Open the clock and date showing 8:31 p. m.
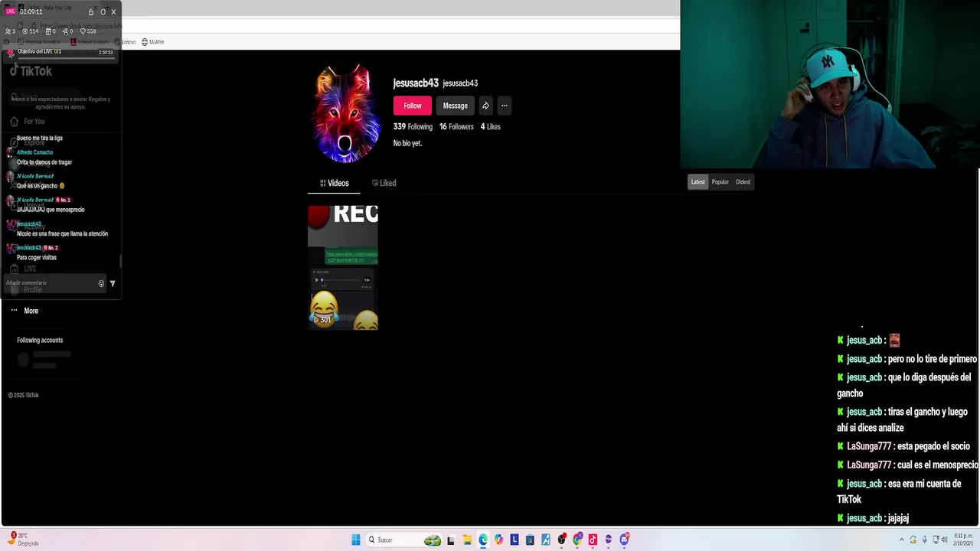Screen dimensions: 980x551 (x=962, y=540)
